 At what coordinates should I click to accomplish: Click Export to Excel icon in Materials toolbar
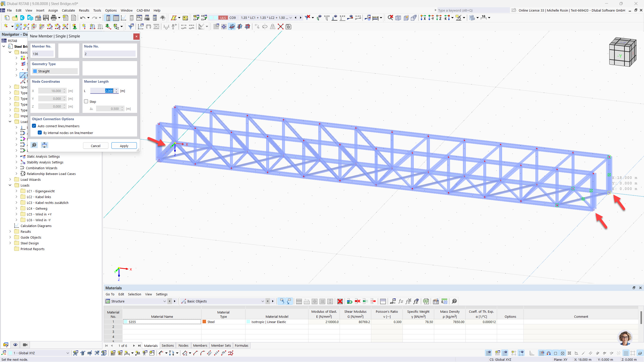pos(426,301)
